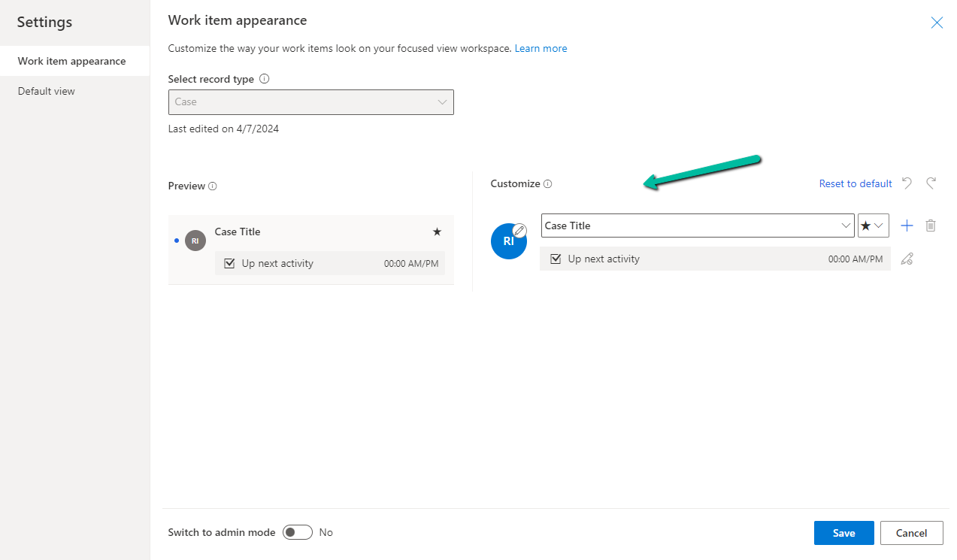Screen dimensions: 957x560
Task: Click the redo arrow icon
Action: pos(931,183)
